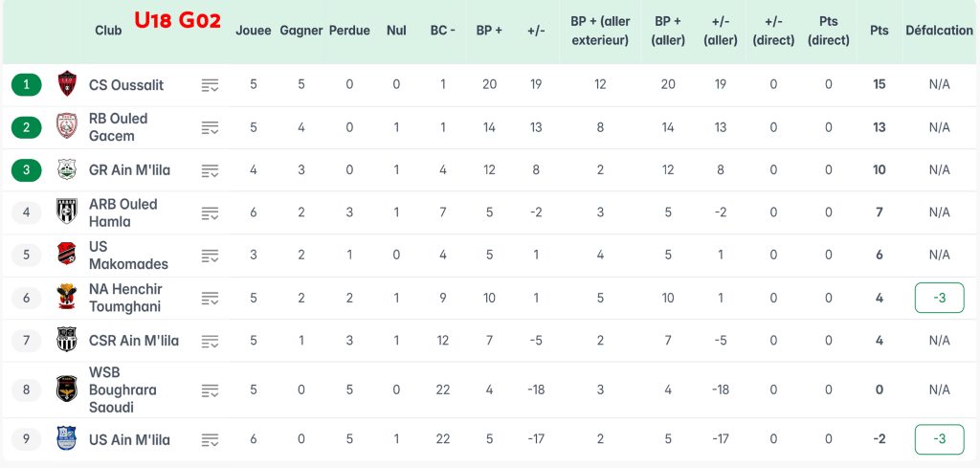Click the RB Ouled Gacem club crest

67,126
